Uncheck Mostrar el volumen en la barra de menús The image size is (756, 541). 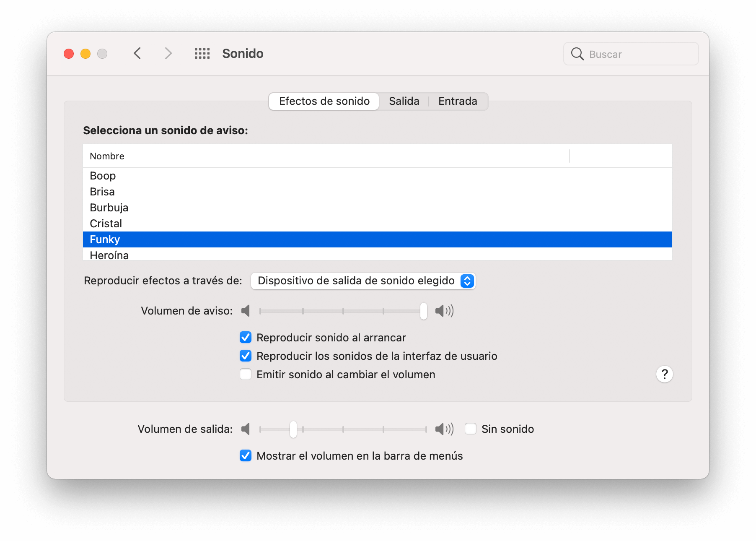pos(245,456)
